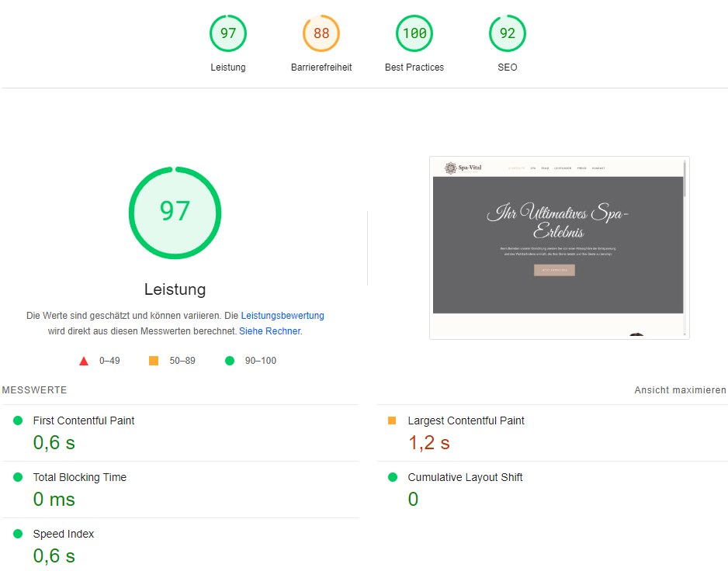Click the Total Blocking Time green status dot
Viewport: 728px width, 571px height.
pos(18,477)
